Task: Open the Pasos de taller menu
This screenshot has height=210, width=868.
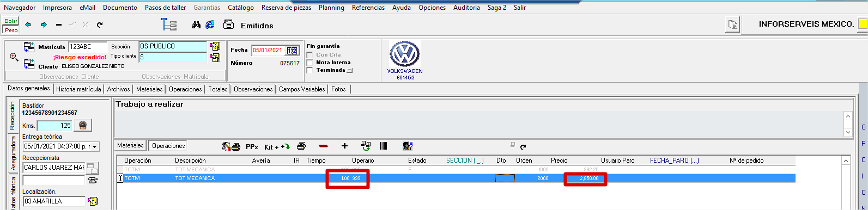Action: [x=165, y=8]
